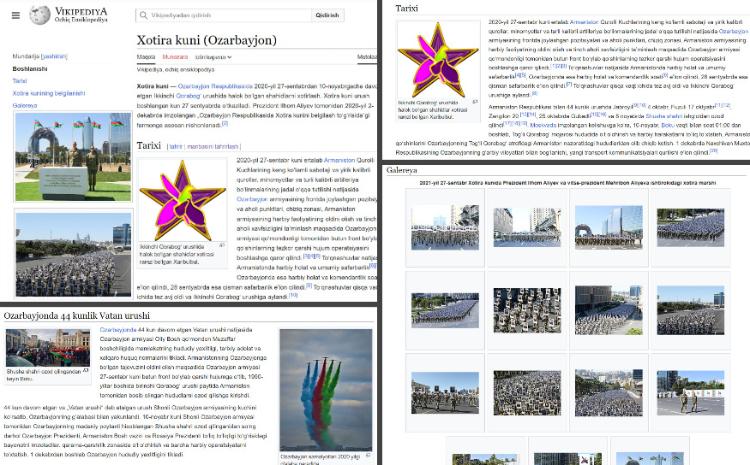
Task: Click enlarge icon on jets photo caption
Action: coord(368,455)
